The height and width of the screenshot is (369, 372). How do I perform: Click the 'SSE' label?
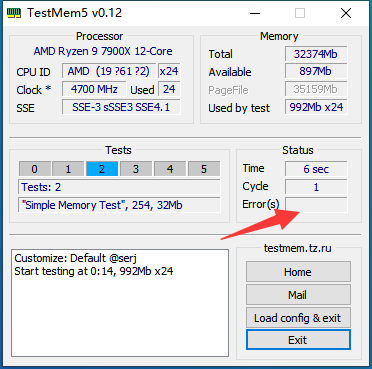click(x=25, y=108)
